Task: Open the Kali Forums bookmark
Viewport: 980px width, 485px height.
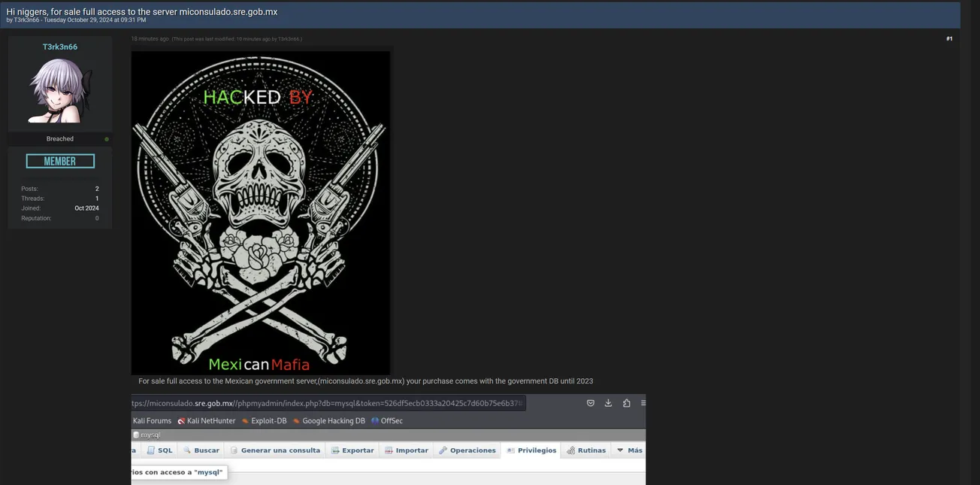Action: point(152,421)
